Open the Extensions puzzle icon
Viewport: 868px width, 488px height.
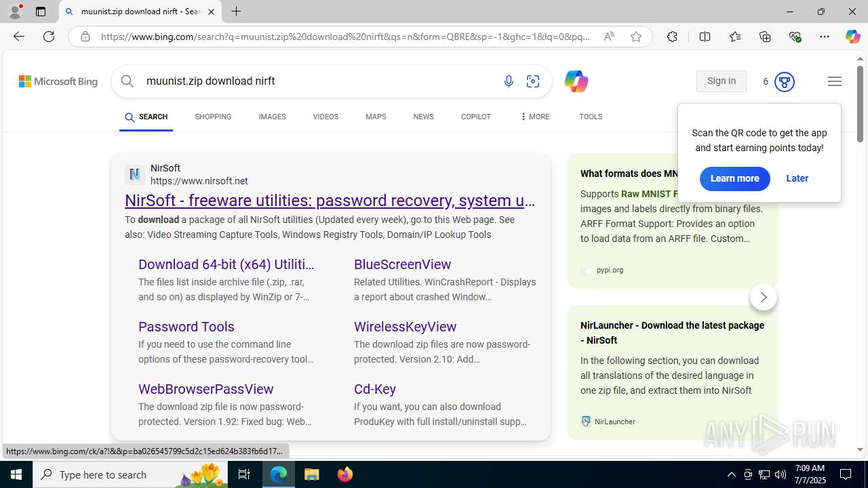coord(672,37)
